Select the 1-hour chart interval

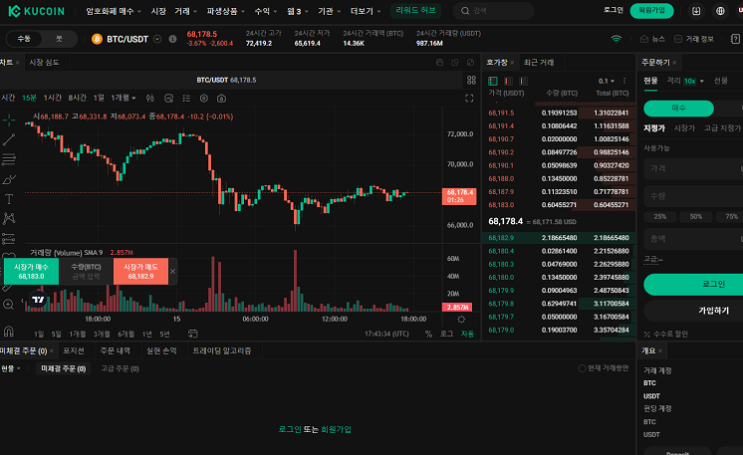[53, 98]
